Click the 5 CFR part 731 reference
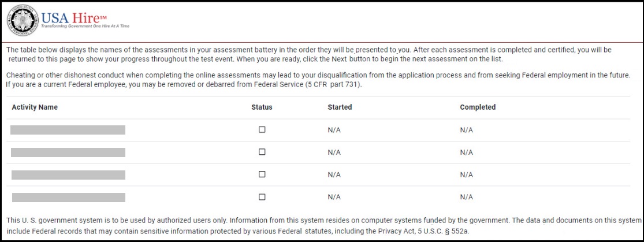The image size is (644, 242). (333, 85)
